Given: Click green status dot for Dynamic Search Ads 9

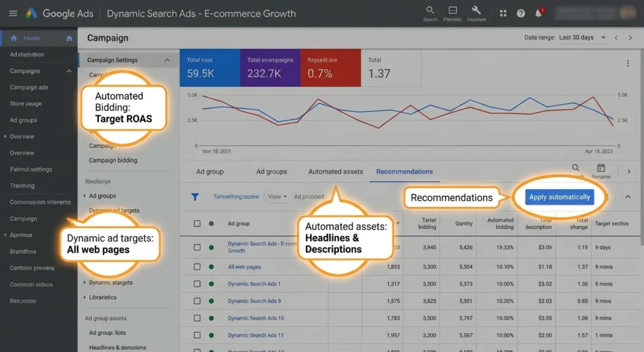Looking at the screenshot, I should point(211,301).
